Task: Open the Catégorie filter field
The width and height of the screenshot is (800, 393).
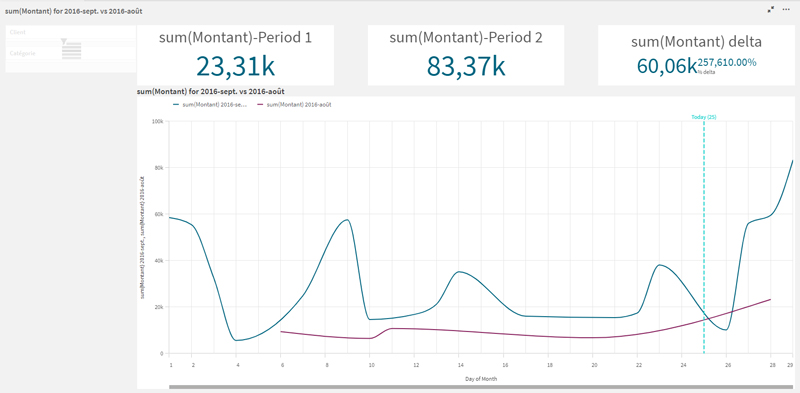Action: 70,53
